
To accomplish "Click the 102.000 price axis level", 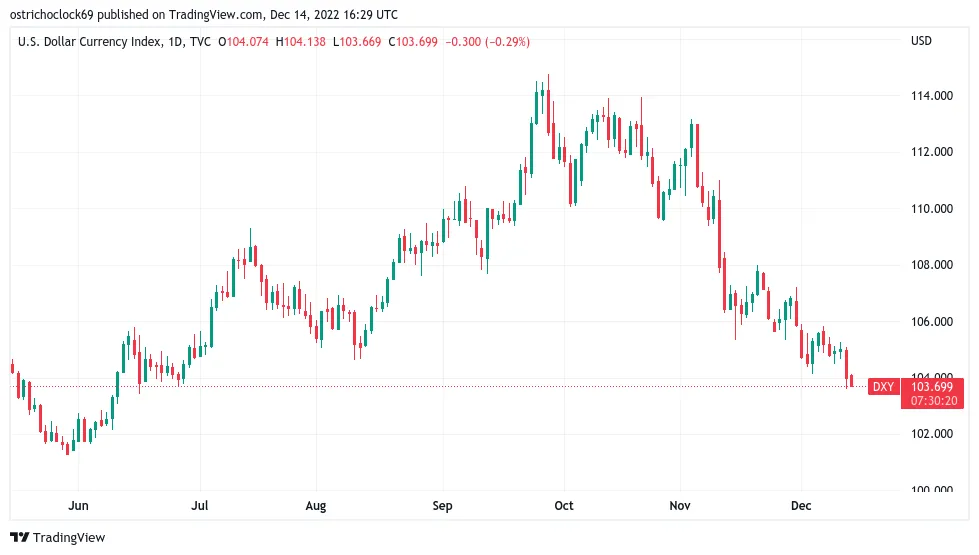I will tap(932, 433).
